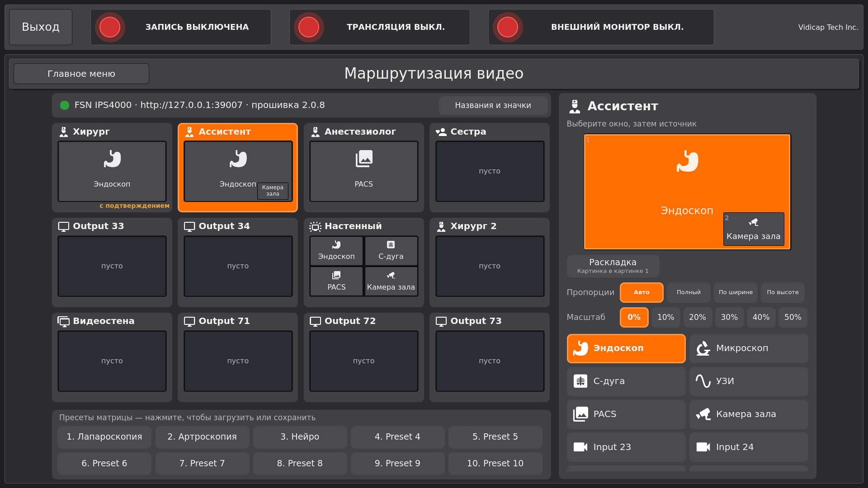Load preset 7. Preset 7
The height and width of the screenshot is (488, 868).
click(x=202, y=464)
